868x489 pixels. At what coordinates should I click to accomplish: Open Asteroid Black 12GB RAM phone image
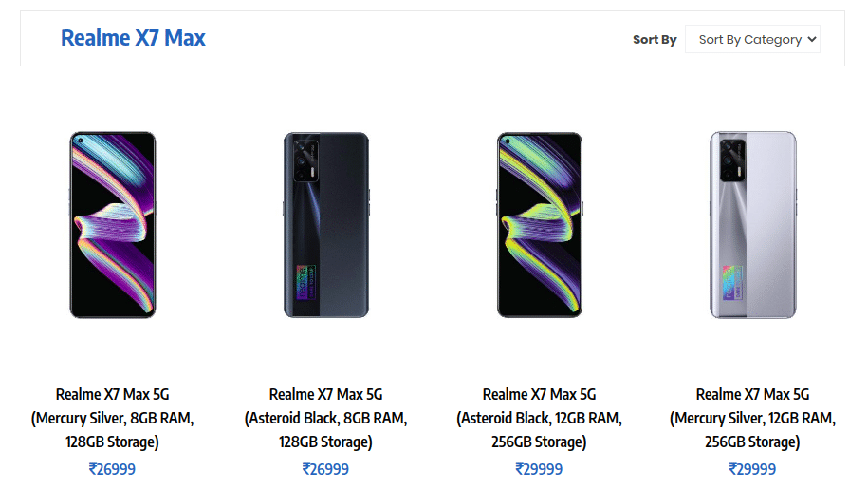coord(539,225)
